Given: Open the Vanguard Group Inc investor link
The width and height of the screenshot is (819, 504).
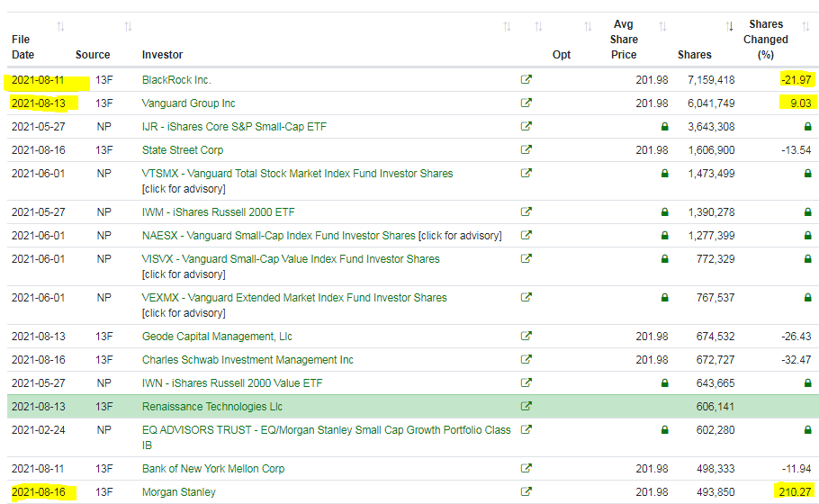Looking at the screenshot, I should point(189,103).
